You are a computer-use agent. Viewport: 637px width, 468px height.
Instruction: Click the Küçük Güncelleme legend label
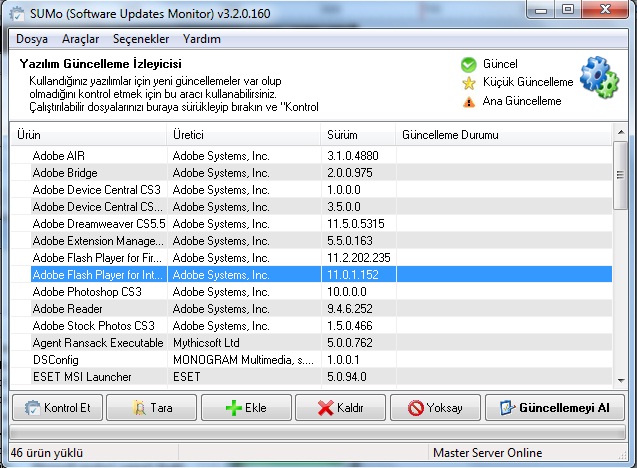(528, 82)
